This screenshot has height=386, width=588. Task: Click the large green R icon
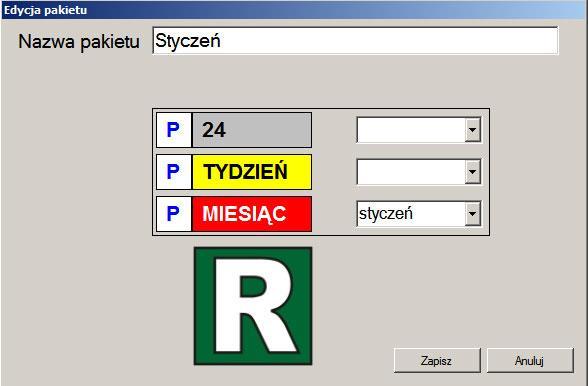(x=253, y=306)
